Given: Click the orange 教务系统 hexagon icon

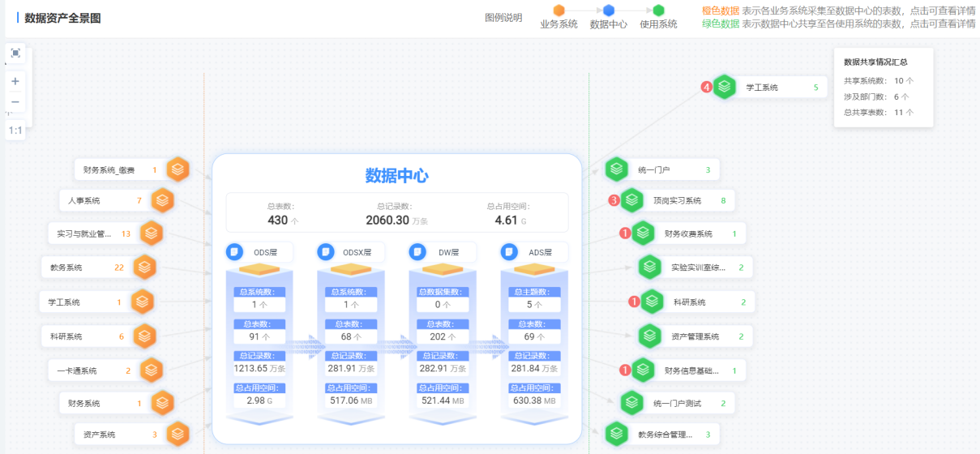Looking at the screenshot, I should [x=144, y=267].
